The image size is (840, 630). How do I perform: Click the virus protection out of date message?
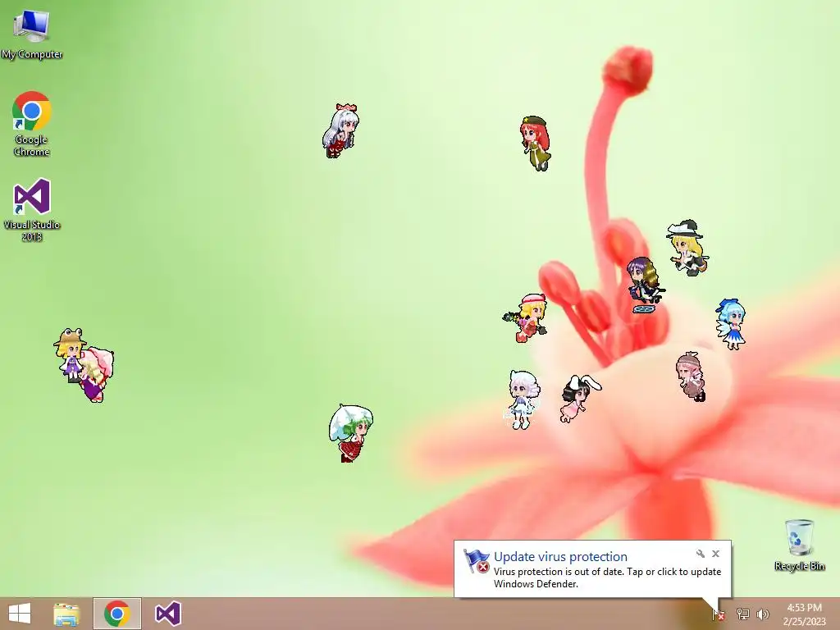607,577
